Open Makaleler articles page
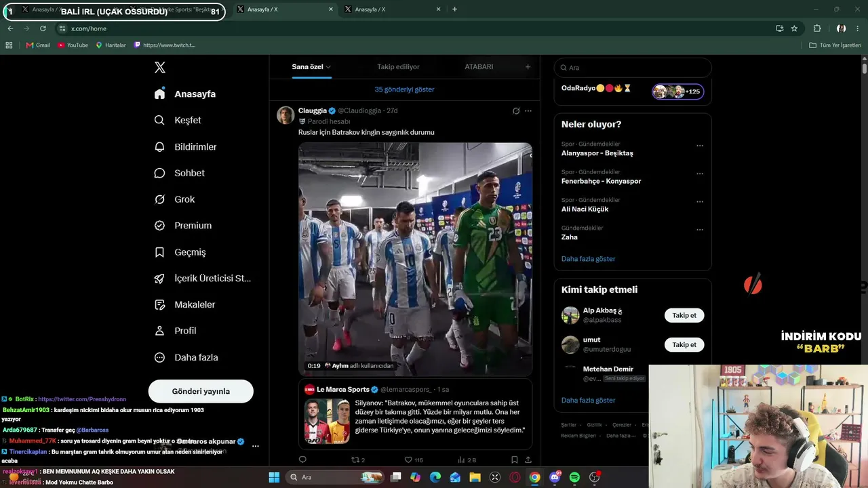Image resolution: width=868 pixels, height=488 pixels. (184, 305)
